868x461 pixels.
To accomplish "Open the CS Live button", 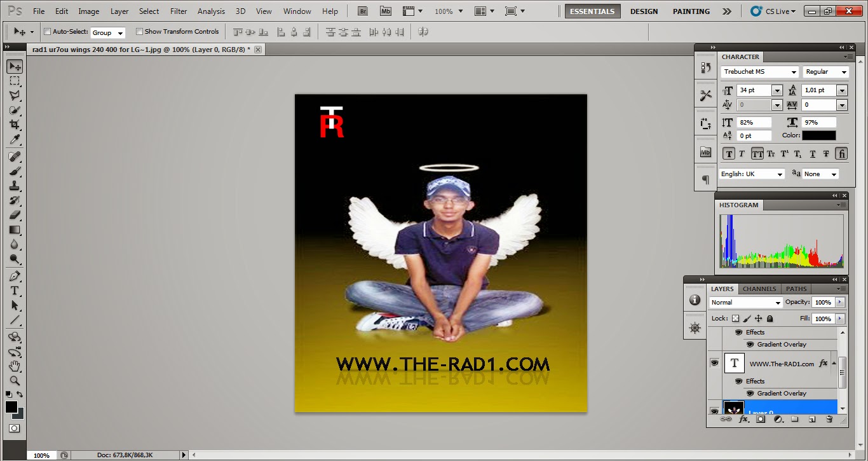I will tap(772, 11).
